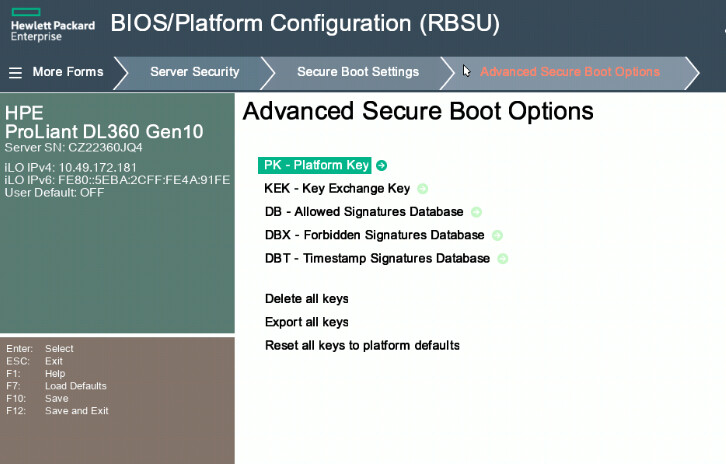Open the PK - Platform Key entry
The height and width of the screenshot is (464, 726).
[x=316, y=165]
